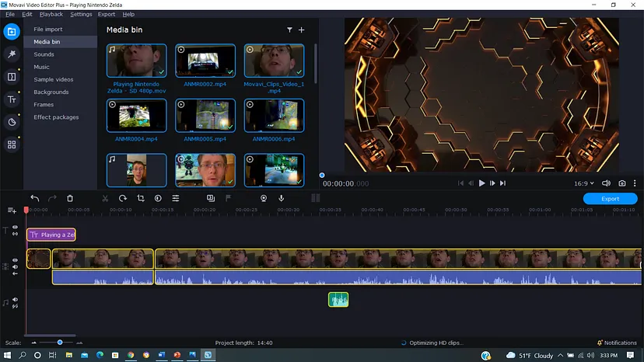The height and width of the screenshot is (362, 644).
Task: Toggle arrow icon on main video track
Action: point(16,273)
